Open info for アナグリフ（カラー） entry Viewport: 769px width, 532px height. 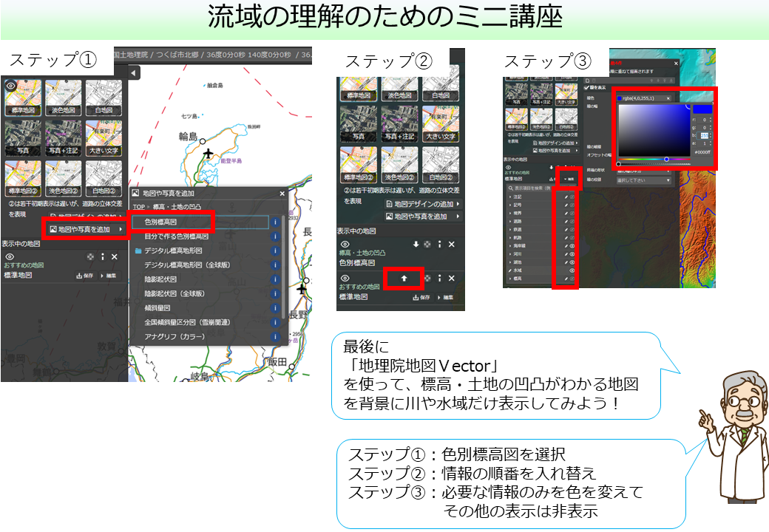pyautogui.click(x=276, y=336)
